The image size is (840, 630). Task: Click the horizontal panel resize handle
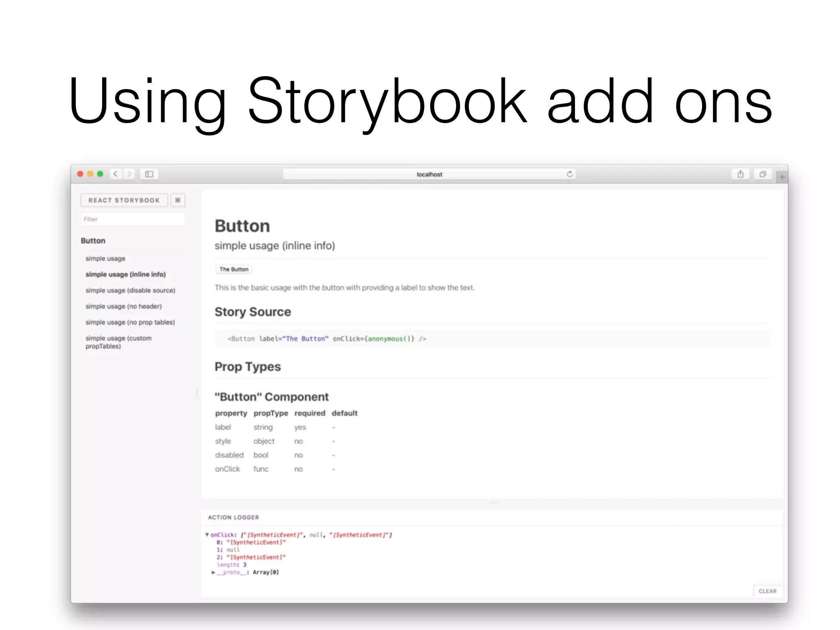494,503
